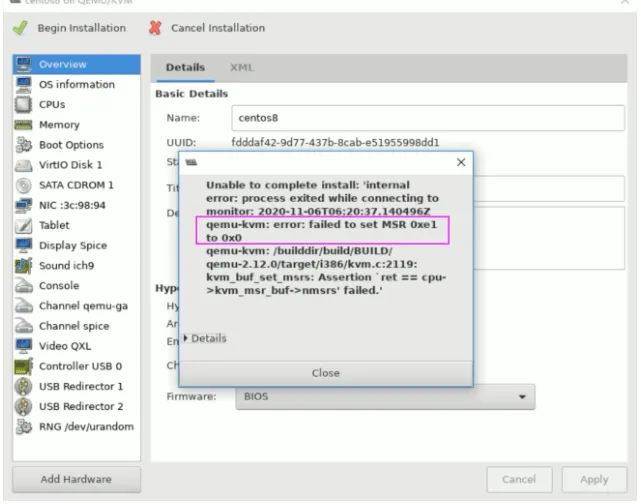Expand the Details disclosure triangle in error dialog
The image size is (641, 504).
[186, 338]
